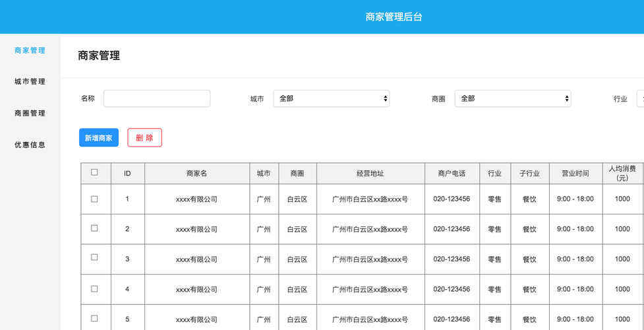Click the 子行业 column header
This screenshot has height=330, width=644.
pos(529,174)
